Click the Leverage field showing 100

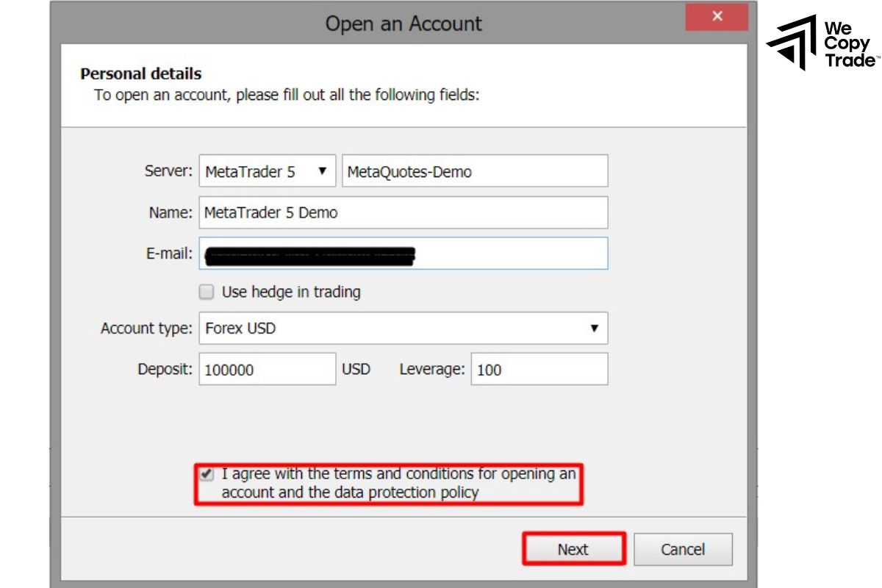pos(539,370)
